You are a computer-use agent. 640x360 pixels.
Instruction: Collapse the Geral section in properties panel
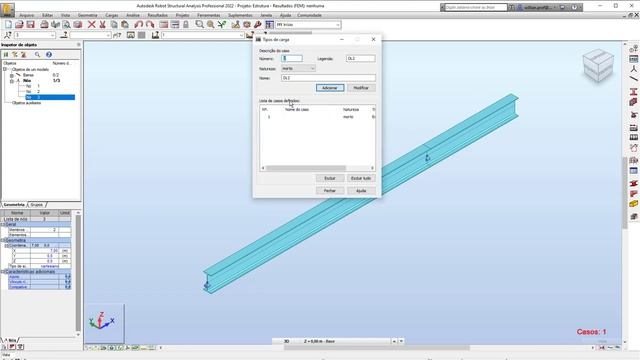click(x=3, y=224)
